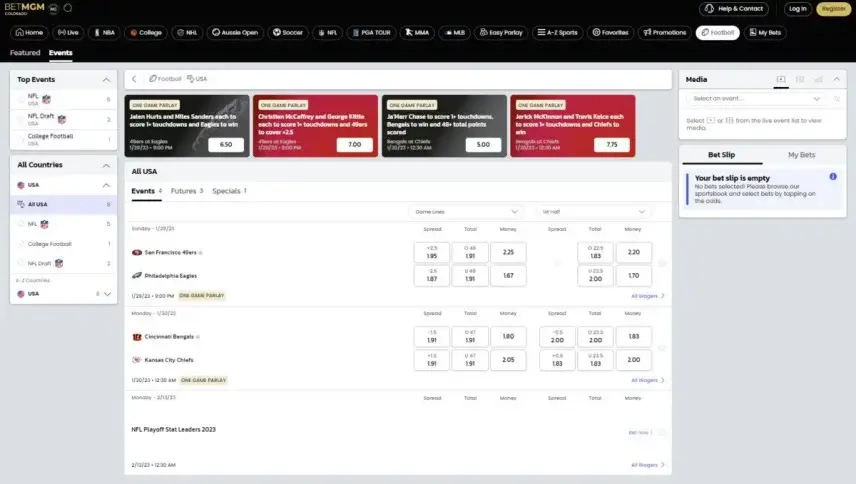Open the Aussie Open section
856x484 pixels.
point(235,33)
